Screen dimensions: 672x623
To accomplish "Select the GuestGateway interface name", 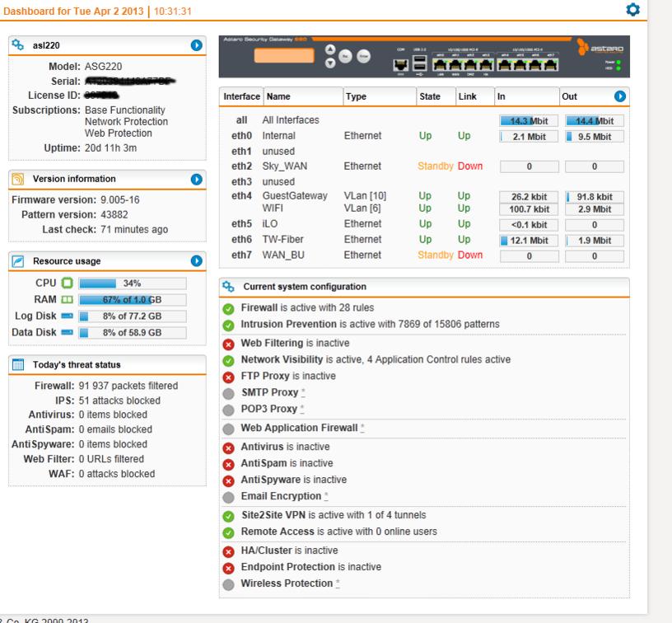I will tap(295, 195).
